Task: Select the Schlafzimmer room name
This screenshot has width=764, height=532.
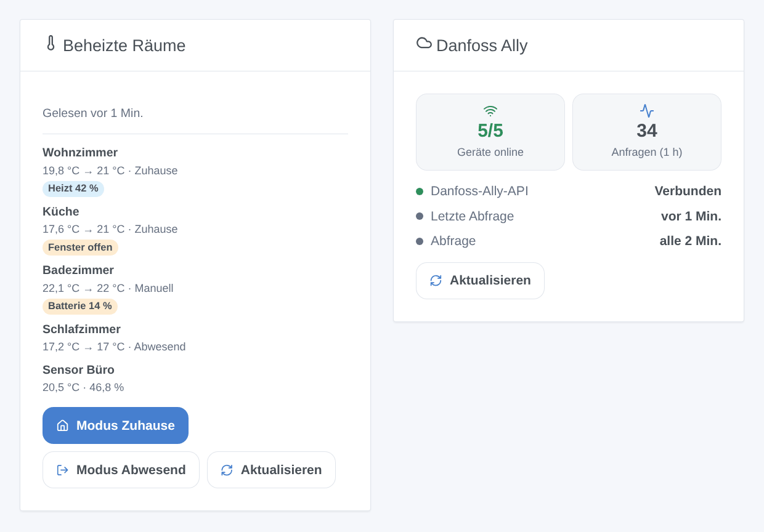Action: [x=81, y=329]
